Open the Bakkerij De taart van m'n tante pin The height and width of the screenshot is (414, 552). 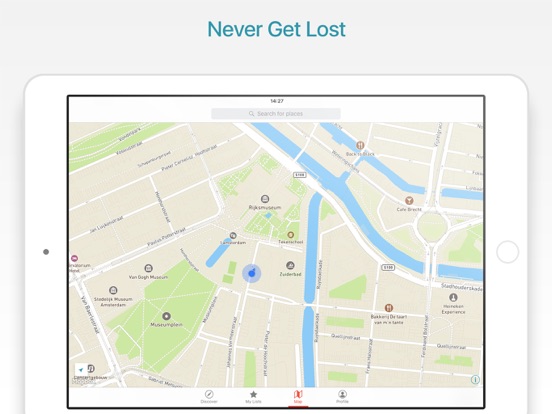coord(389,308)
